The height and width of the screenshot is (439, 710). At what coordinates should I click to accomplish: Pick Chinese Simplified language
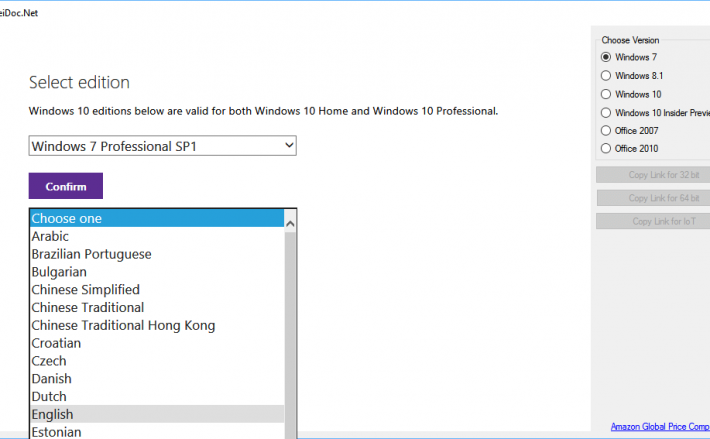[157, 290]
